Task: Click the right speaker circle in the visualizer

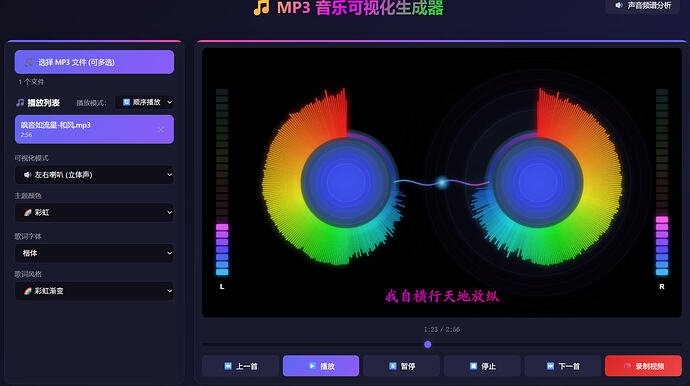Action: coord(537,182)
